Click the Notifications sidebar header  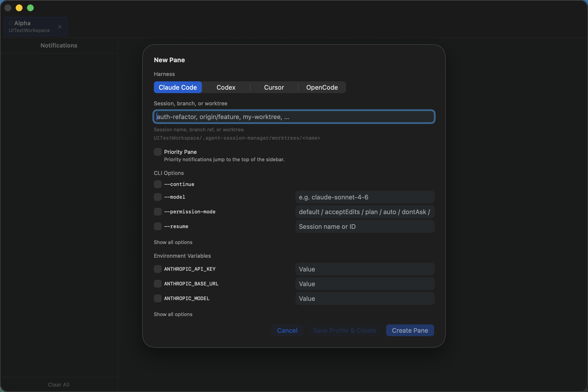(59, 46)
